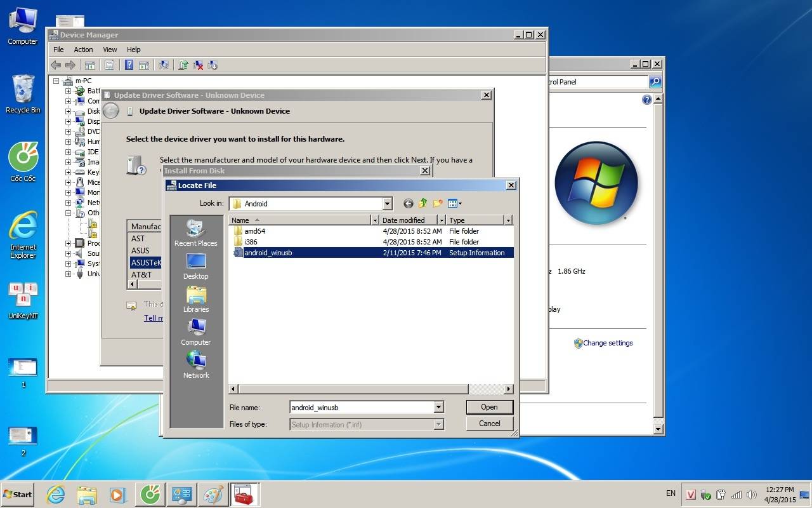
Task: Open the Action menu in Device Manager
Action: (83, 50)
